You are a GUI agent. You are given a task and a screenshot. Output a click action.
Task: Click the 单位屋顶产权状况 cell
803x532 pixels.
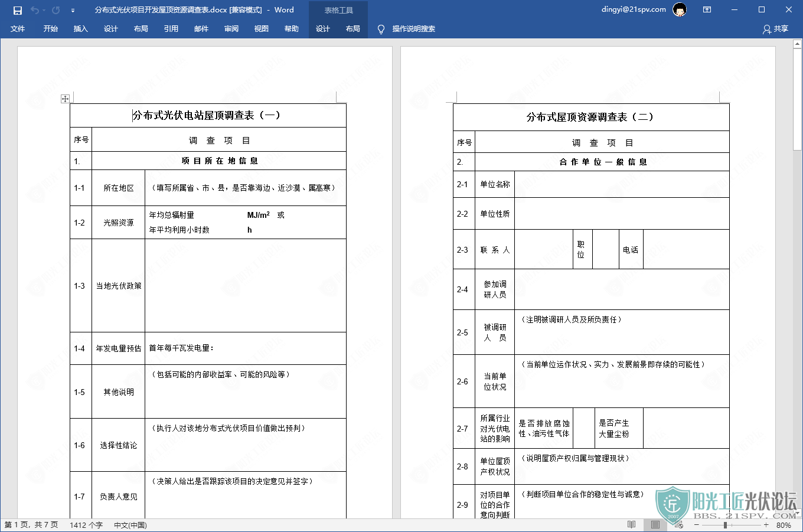(x=495, y=466)
